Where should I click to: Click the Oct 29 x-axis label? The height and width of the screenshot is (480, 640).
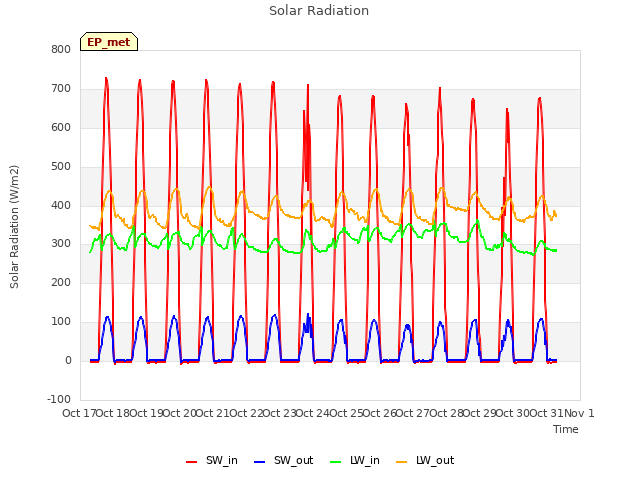[480, 413]
